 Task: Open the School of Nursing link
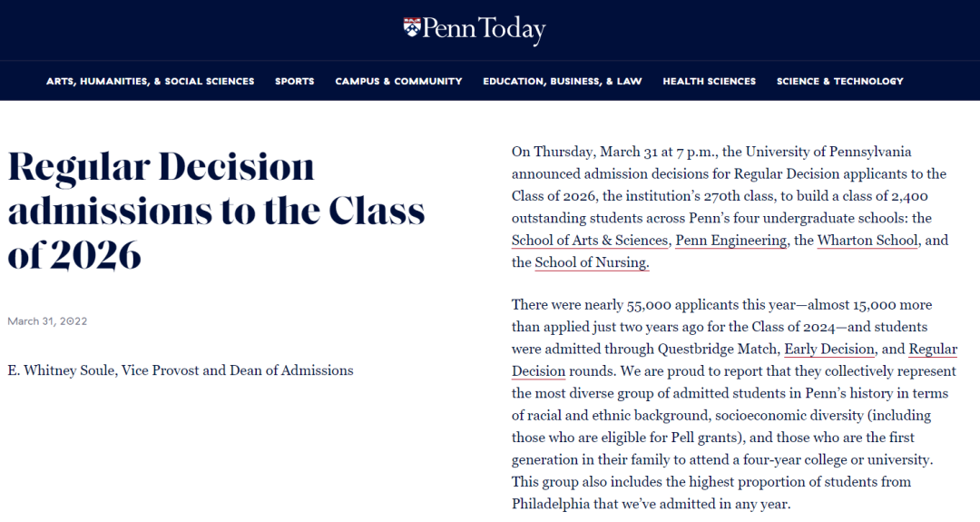[592, 262]
